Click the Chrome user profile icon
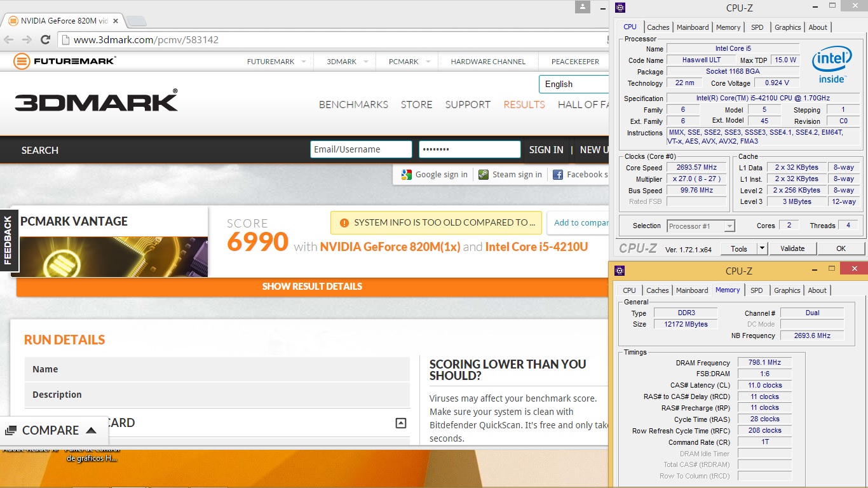 pyautogui.click(x=583, y=6)
